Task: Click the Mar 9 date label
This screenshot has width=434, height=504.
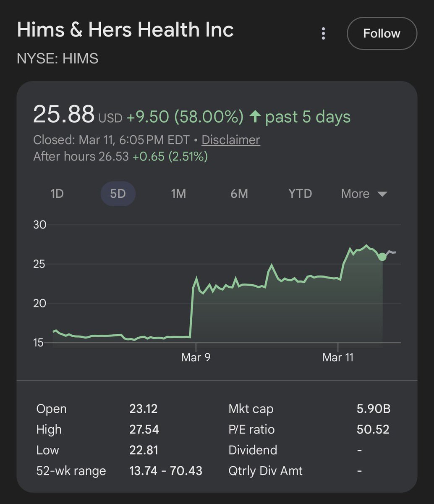Action: tap(196, 357)
